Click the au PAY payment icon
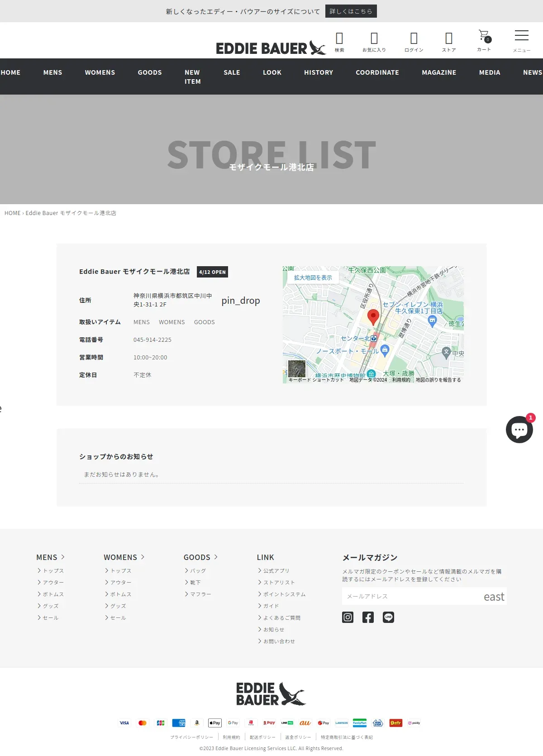543x756 pixels. click(305, 723)
